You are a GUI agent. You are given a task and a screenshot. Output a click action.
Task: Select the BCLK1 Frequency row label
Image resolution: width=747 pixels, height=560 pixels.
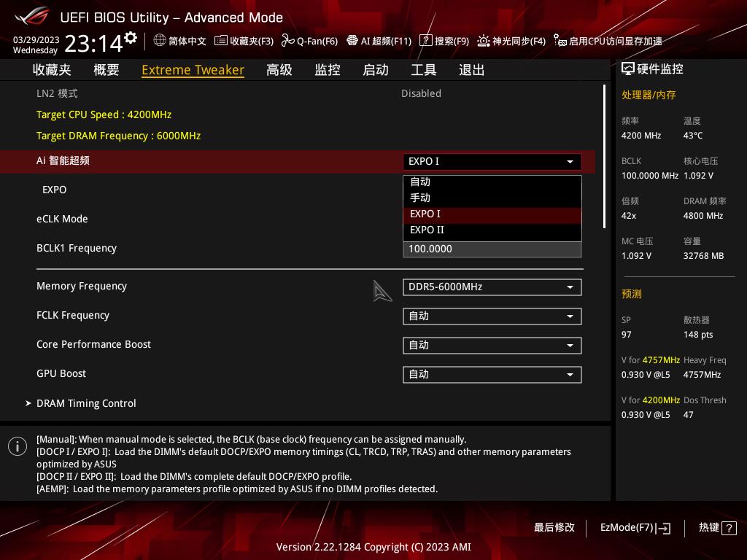[76, 248]
